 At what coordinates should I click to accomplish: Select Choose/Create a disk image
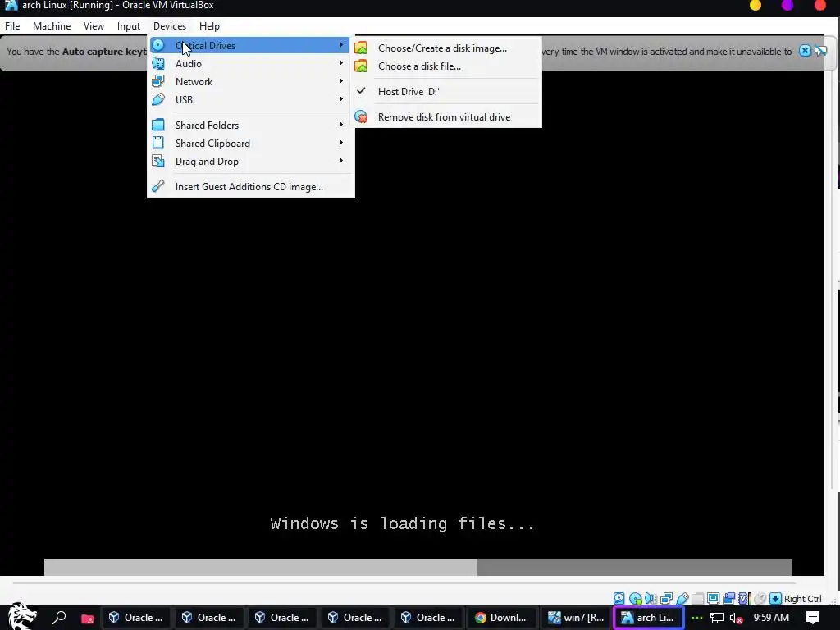(442, 48)
